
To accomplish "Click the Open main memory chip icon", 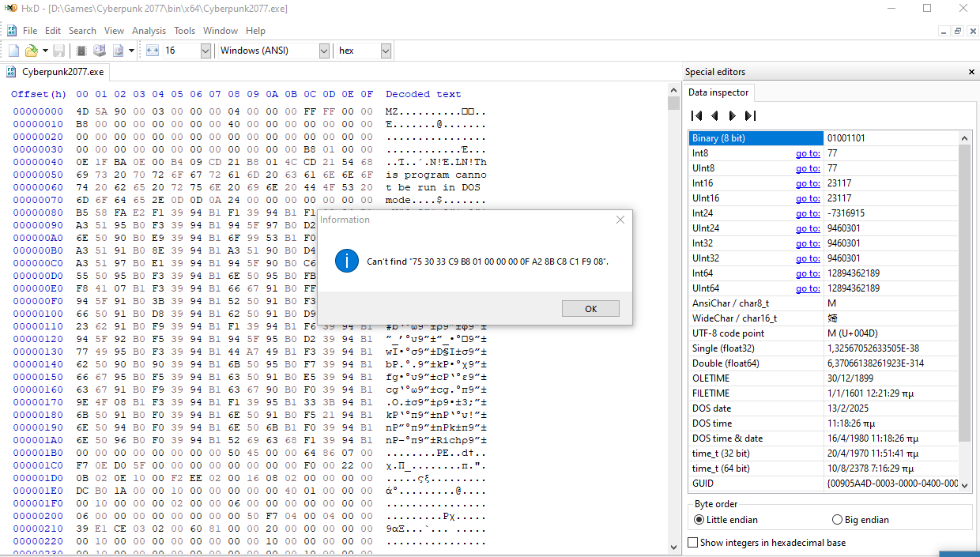I will (81, 51).
